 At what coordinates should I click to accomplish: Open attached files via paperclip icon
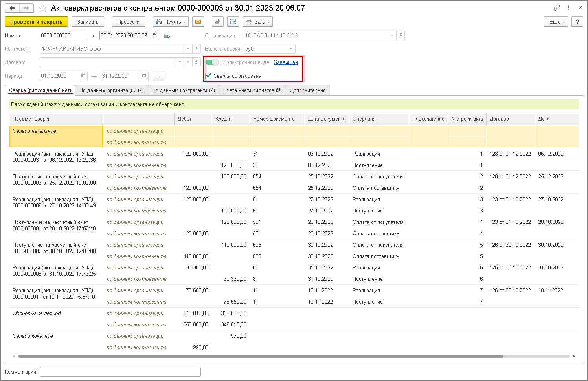tap(217, 22)
